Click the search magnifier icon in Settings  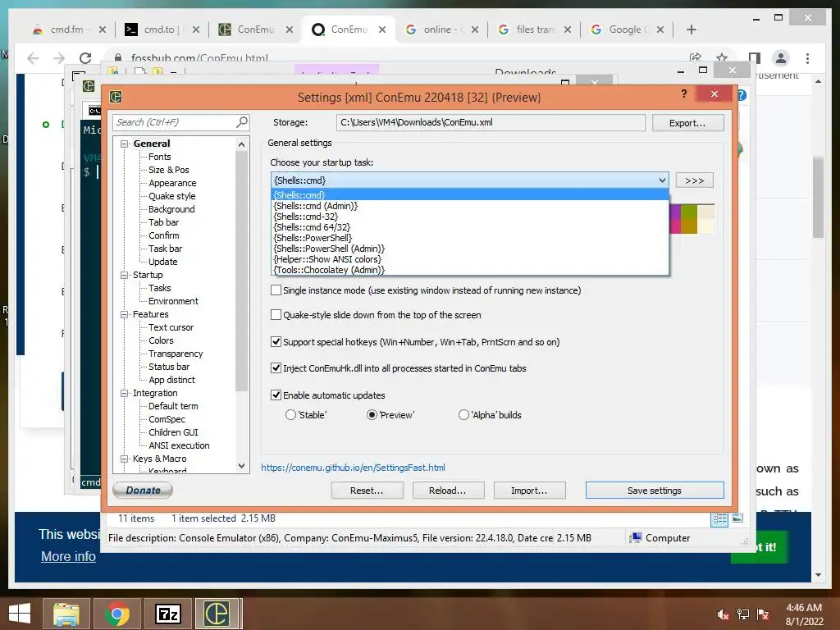[x=242, y=122]
